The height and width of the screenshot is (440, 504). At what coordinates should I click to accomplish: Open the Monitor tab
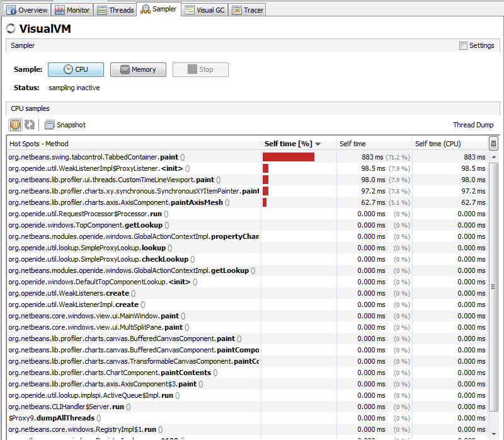[x=72, y=10]
